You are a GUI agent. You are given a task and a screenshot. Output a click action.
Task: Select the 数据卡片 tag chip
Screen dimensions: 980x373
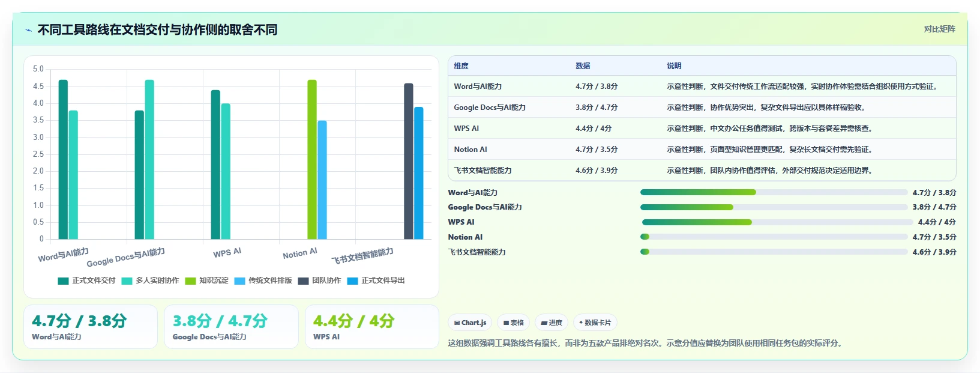(595, 323)
